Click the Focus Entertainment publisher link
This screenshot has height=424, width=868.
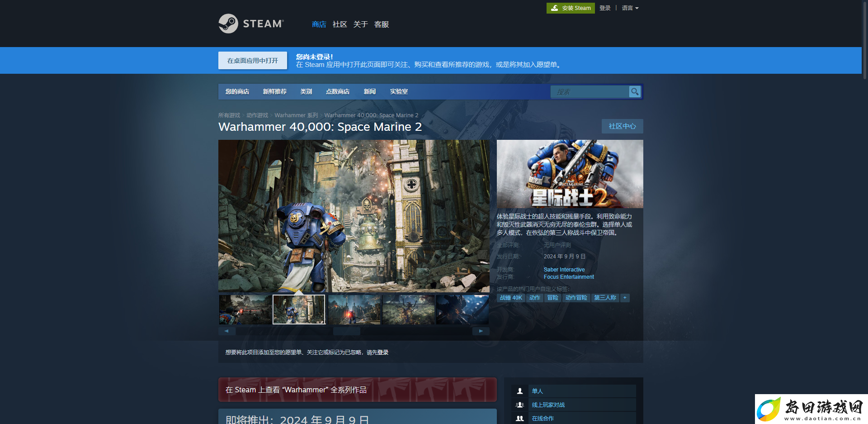569,277
